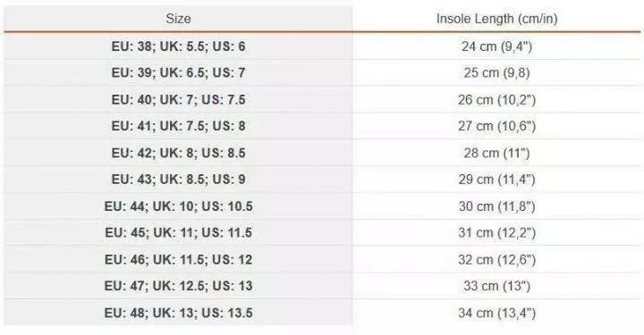Select the EU: 42; UK: 8; US: 8.5 row

[x=322, y=153]
